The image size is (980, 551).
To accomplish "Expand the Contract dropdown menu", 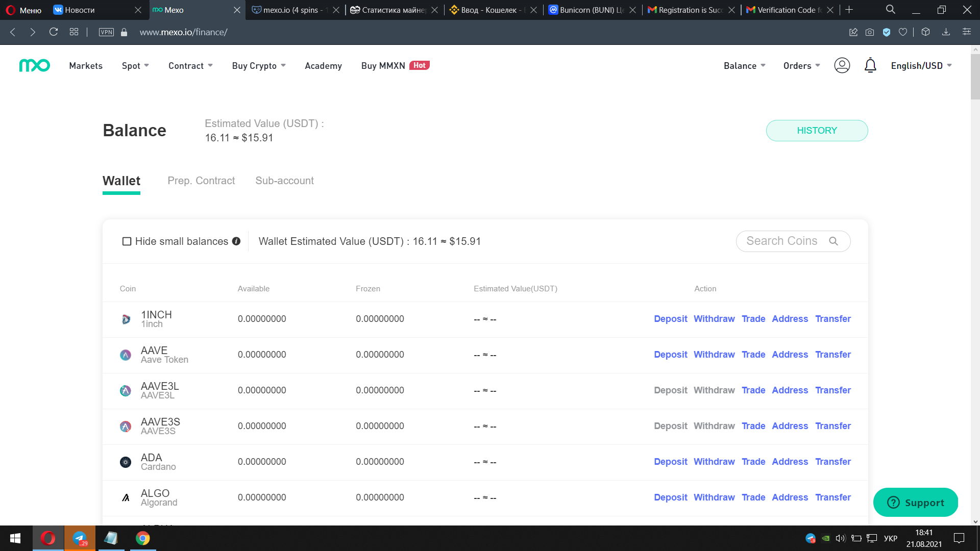I will (x=190, y=66).
